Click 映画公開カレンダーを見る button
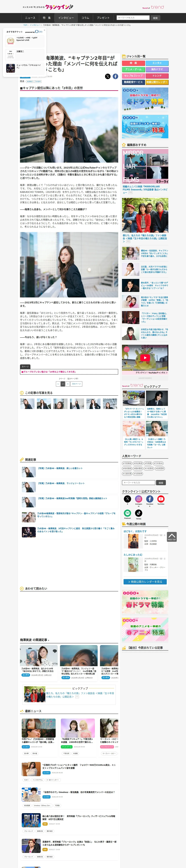 point(145,582)
